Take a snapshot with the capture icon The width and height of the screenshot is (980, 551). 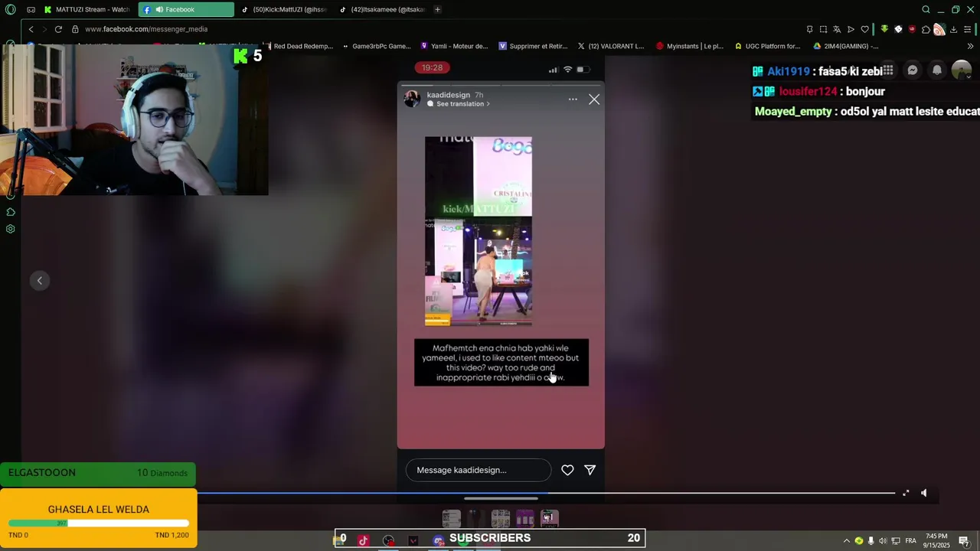pyautogui.click(x=823, y=29)
